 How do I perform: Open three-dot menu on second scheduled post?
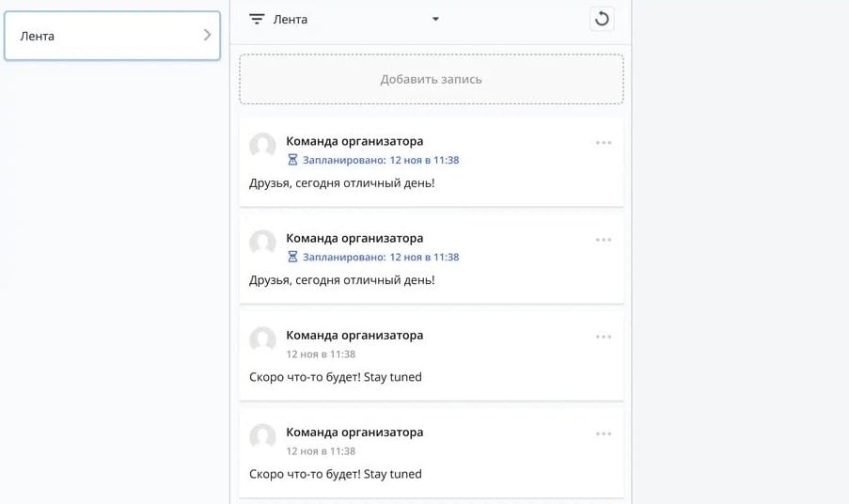point(604,240)
